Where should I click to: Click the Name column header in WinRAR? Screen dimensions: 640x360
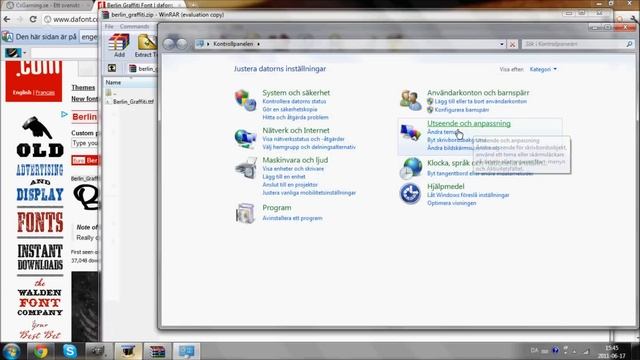(129, 82)
